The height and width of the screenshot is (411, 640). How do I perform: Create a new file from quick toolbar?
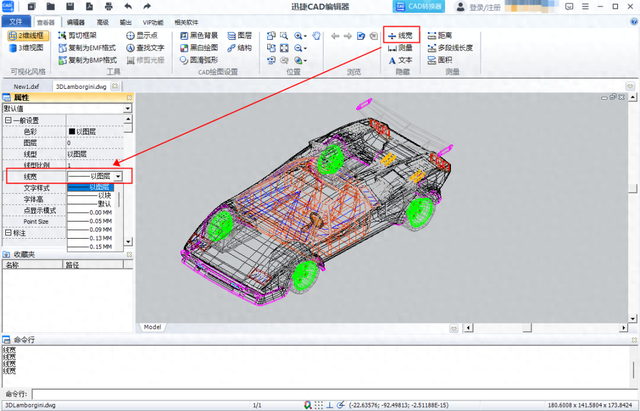(x=31, y=7)
